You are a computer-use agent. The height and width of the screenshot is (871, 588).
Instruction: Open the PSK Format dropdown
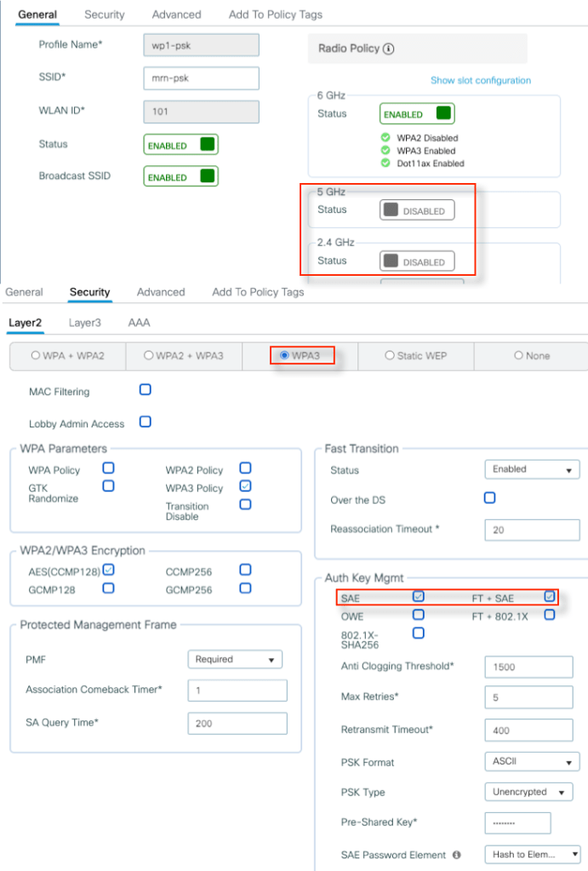click(x=532, y=762)
